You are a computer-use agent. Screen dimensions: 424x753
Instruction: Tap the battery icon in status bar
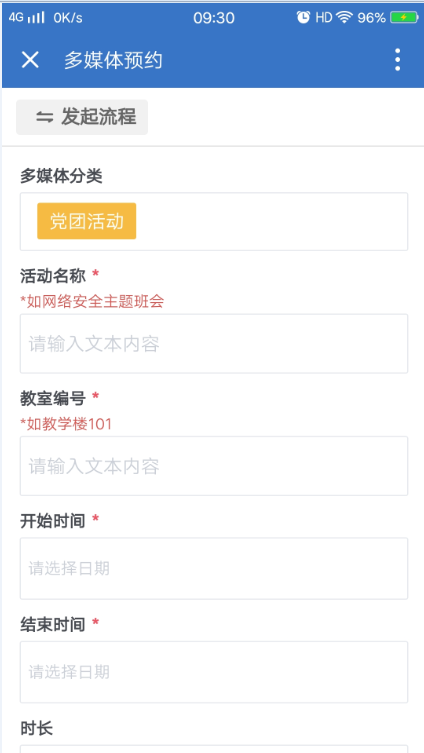[x=403, y=18]
